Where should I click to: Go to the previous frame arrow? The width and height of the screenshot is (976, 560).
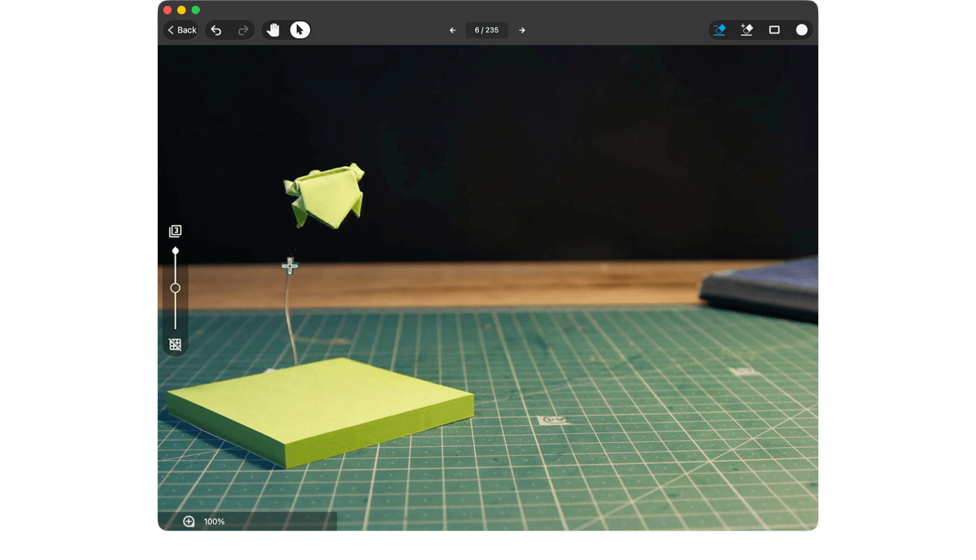click(x=452, y=29)
